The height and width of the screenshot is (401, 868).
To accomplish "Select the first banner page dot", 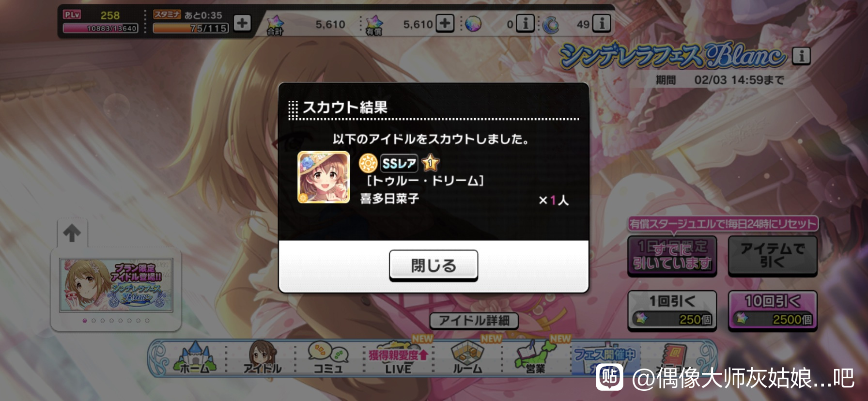I will click(x=85, y=321).
